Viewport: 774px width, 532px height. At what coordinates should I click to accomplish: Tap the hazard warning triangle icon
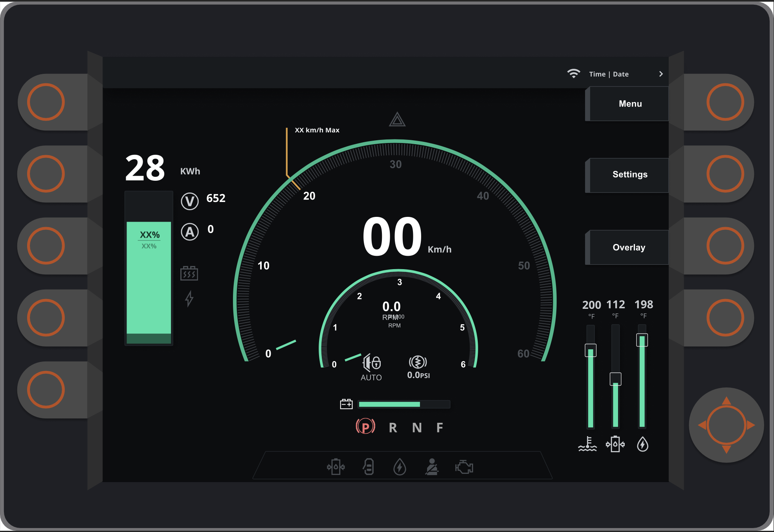click(397, 120)
